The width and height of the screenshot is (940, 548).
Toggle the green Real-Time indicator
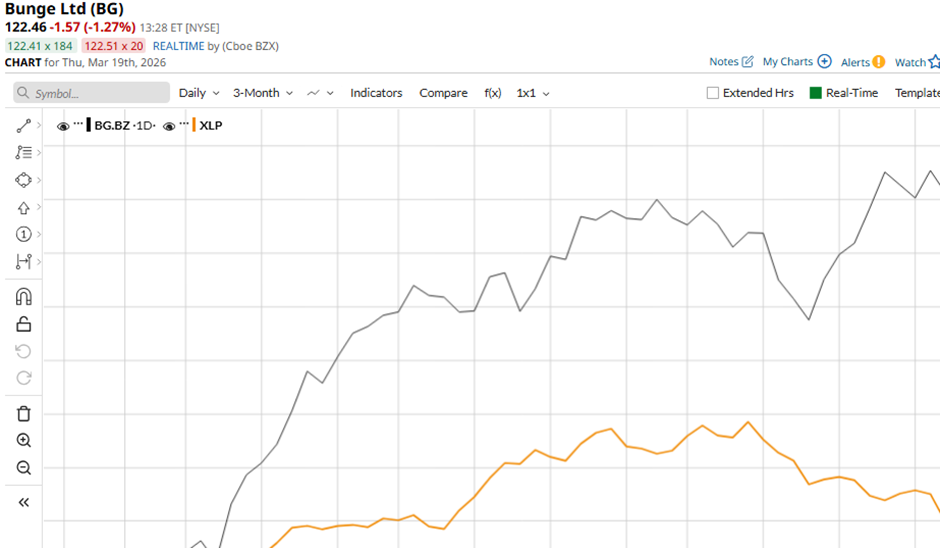(x=815, y=93)
